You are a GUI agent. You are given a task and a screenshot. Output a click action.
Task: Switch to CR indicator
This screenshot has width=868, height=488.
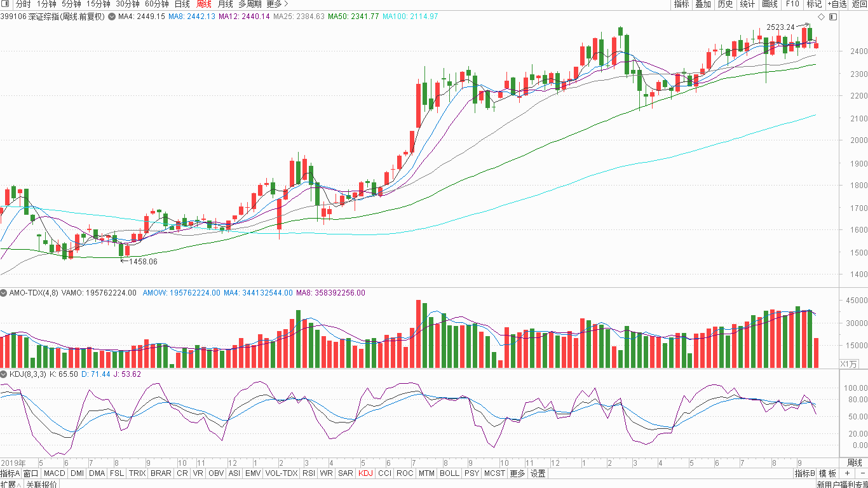tap(182, 473)
